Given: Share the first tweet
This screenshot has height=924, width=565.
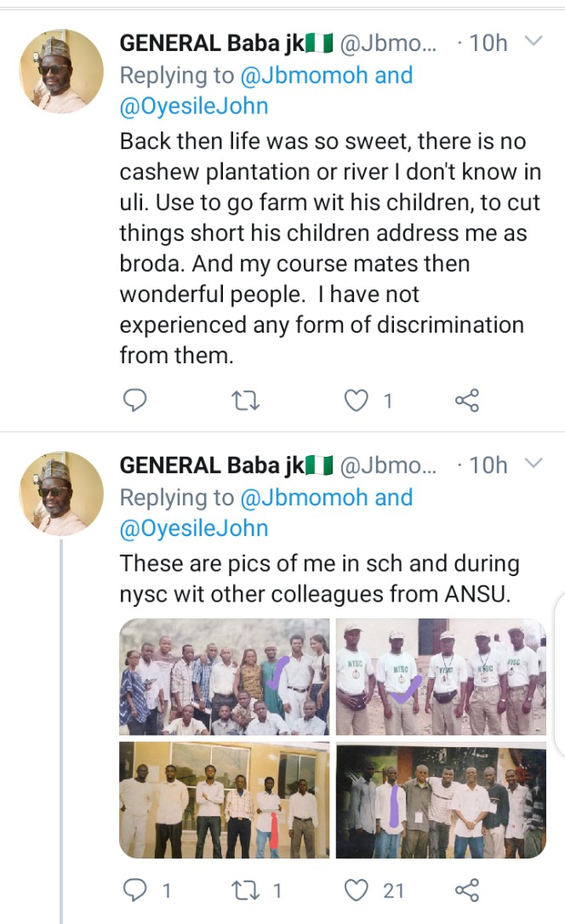Looking at the screenshot, I should pos(467,401).
